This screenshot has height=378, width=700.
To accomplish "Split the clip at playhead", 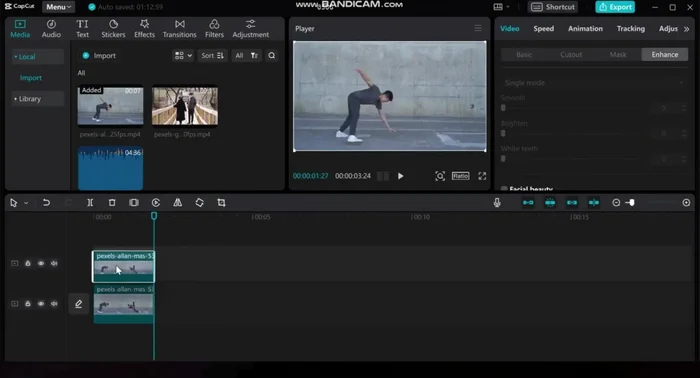I will coord(90,203).
